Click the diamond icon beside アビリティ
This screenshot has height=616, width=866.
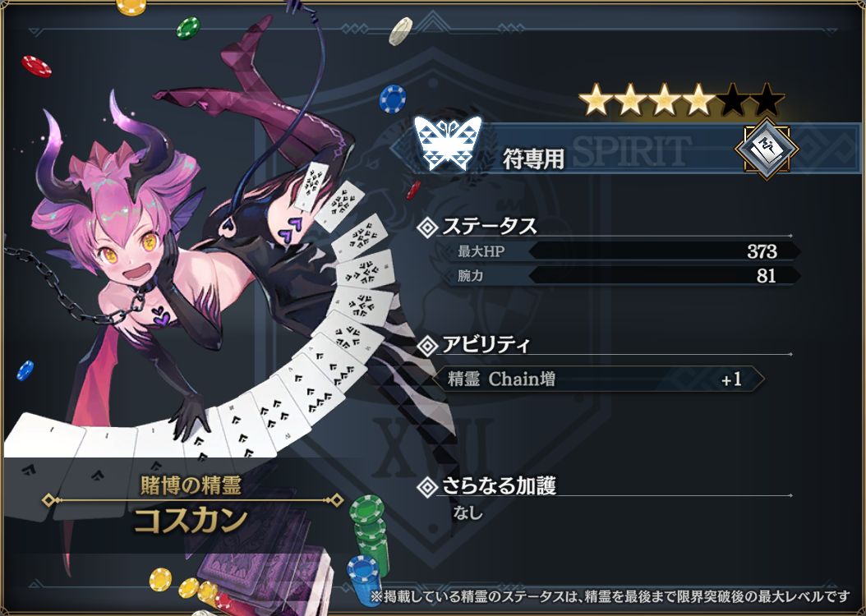pyautogui.click(x=427, y=346)
